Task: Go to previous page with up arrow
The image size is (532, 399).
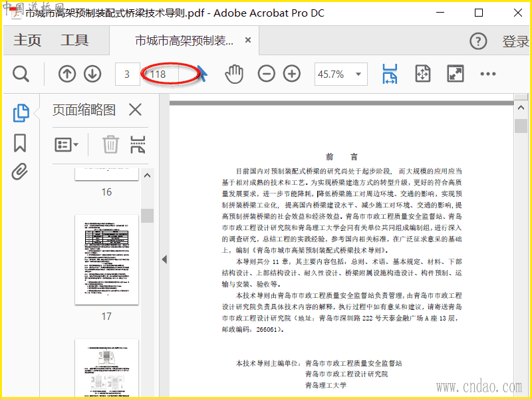Action: [x=67, y=74]
